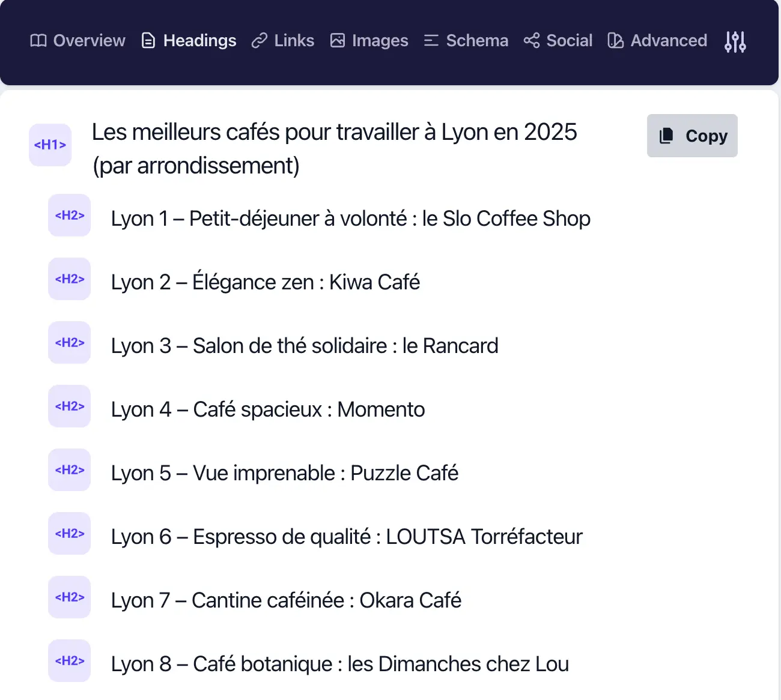
Task: Go to the Images tab
Action: click(x=369, y=41)
